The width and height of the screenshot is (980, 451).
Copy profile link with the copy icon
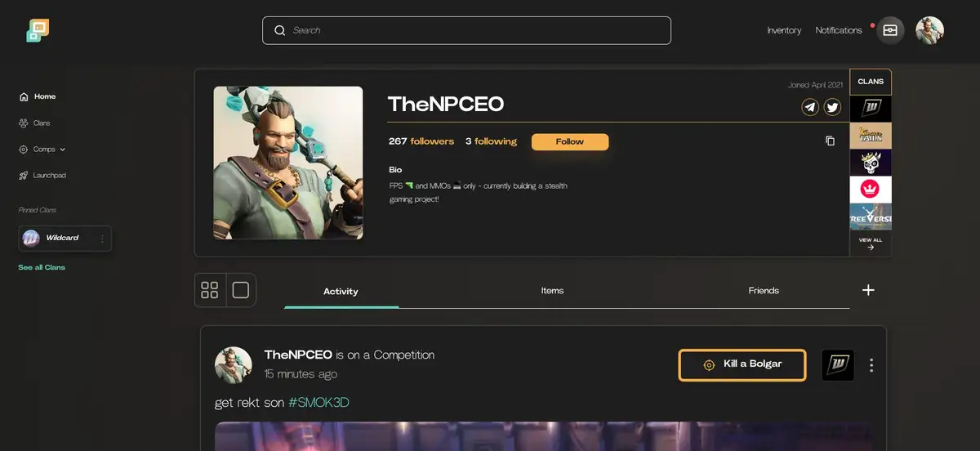click(x=830, y=141)
